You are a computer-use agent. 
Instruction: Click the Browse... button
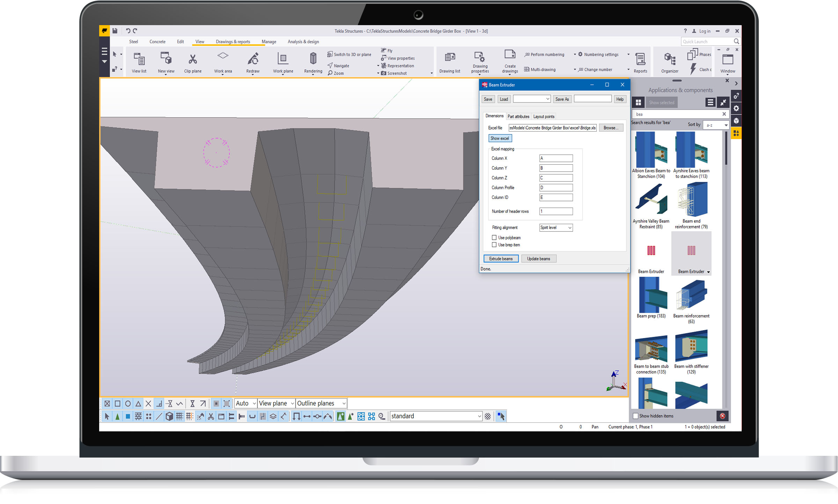[611, 128]
